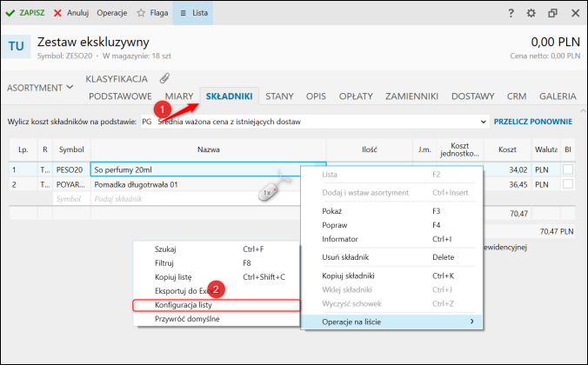Switch to the PODSTAWOWE tab
This screenshot has width=588, height=365.
tap(120, 96)
